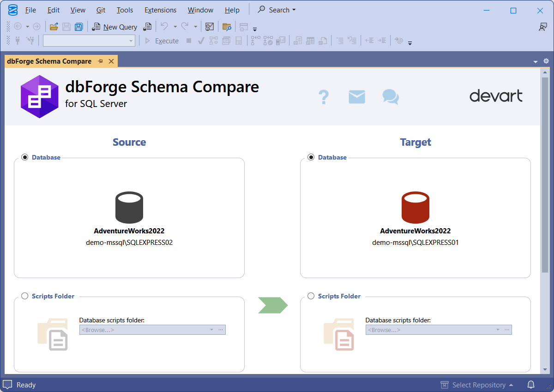Image resolution: width=554 pixels, height=392 pixels.
Task: Open the source scripts folder Browse dropdown
Action: [211, 330]
